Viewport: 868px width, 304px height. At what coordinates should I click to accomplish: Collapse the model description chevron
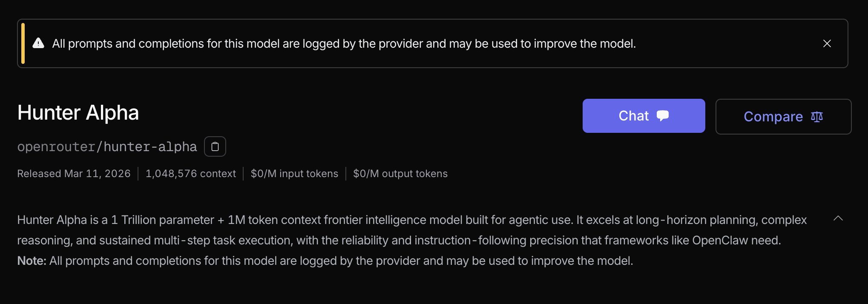coord(838,218)
